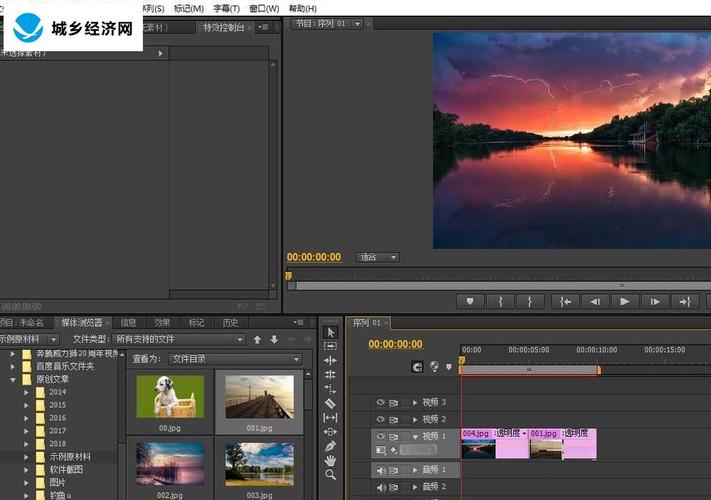Select the 00.jpg dog thumbnail
The height and width of the screenshot is (500, 711).
click(170, 397)
